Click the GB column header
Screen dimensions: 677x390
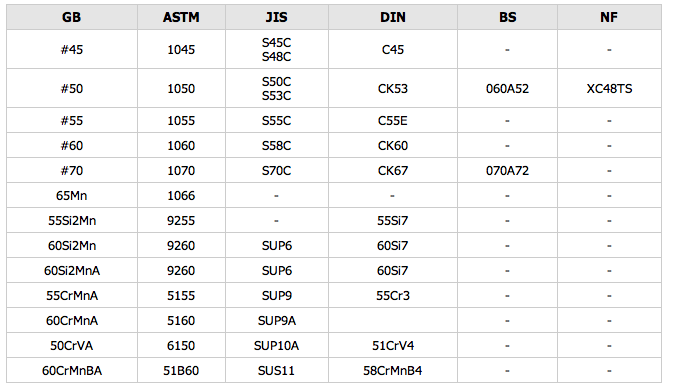coord(72,17)
